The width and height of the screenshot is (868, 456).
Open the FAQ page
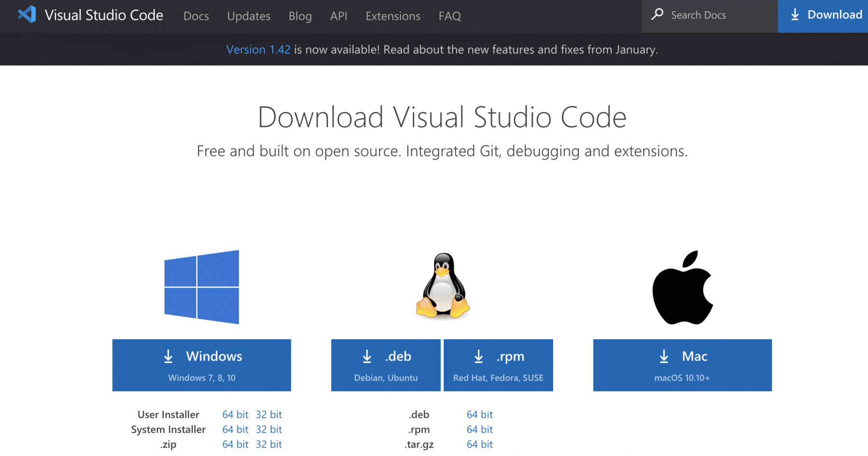[449, 16]
